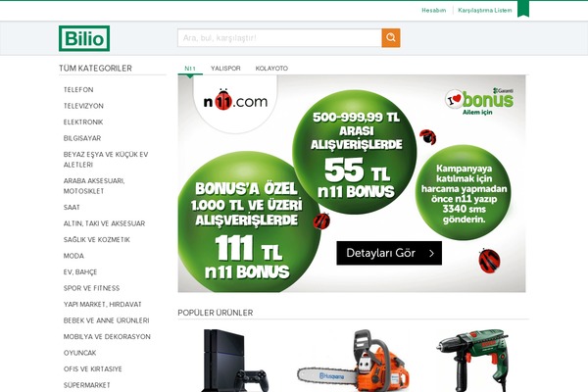Click the TÜM KATEGORILER heading
588x392 pixels.
click(x=95, y=69)
